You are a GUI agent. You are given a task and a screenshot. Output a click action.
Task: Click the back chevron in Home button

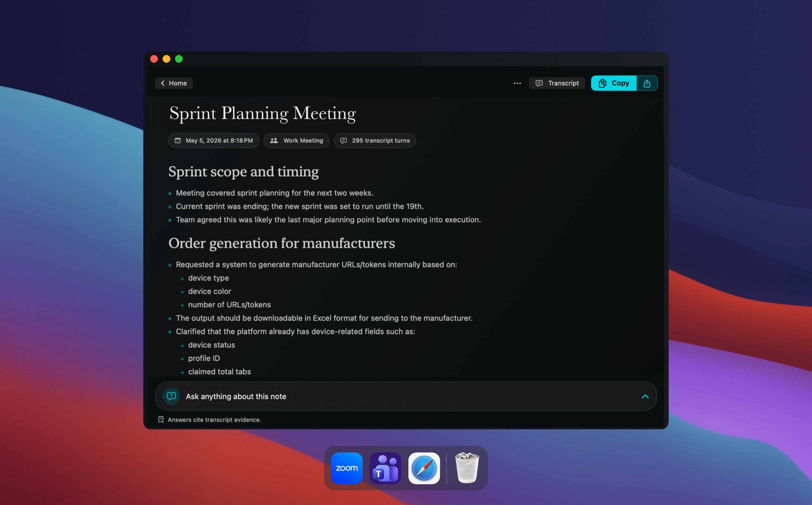[x=163, y=83]
